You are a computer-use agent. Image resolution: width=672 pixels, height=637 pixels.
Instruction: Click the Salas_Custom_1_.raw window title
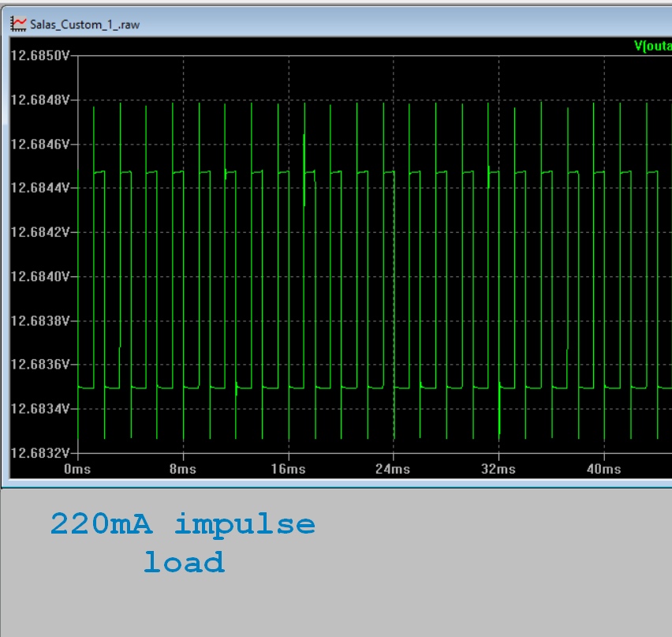click(85, 25)
